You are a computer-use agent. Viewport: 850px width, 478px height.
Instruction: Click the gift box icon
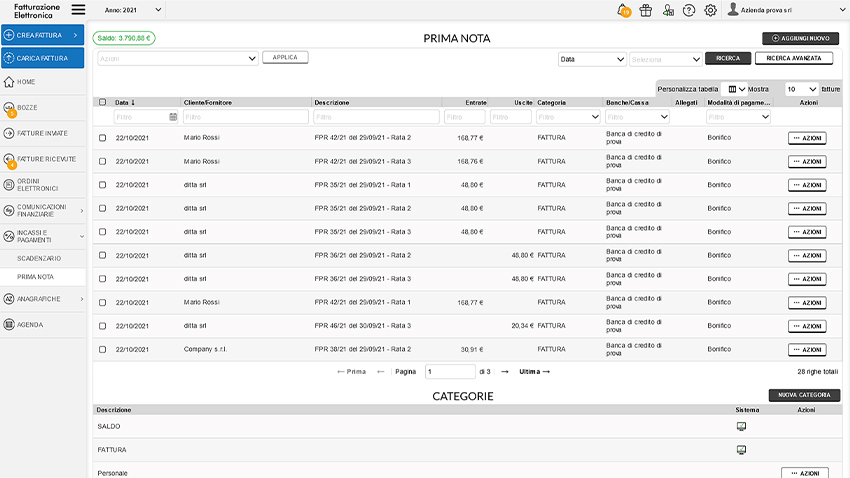[646, 10]
